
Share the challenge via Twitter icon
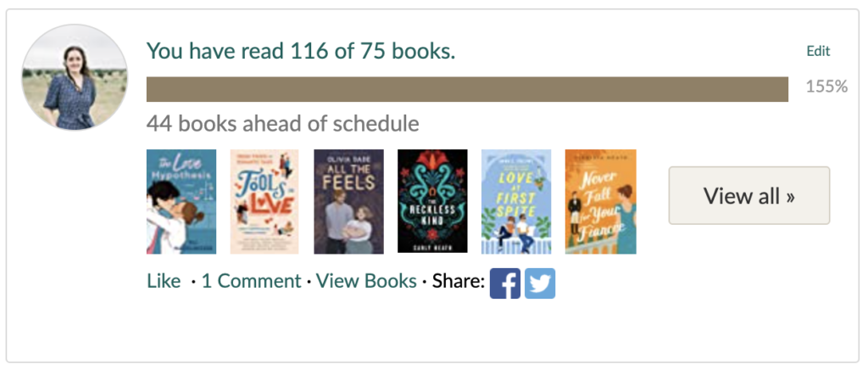click(540, 283)
